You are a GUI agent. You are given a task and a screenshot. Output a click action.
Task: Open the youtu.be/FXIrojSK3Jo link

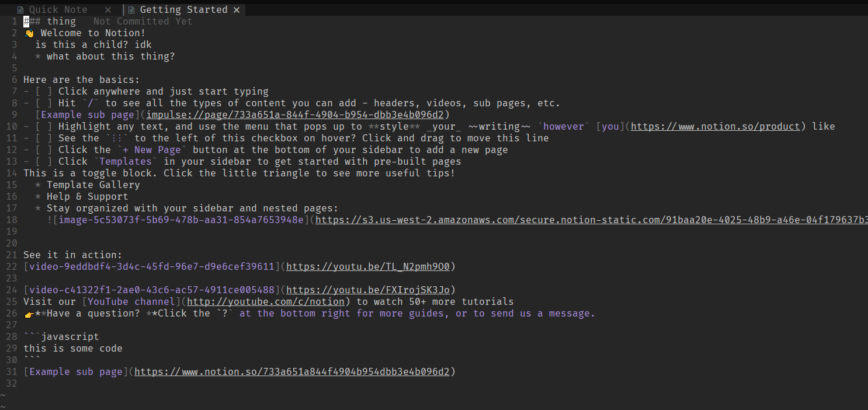(368, 290)
